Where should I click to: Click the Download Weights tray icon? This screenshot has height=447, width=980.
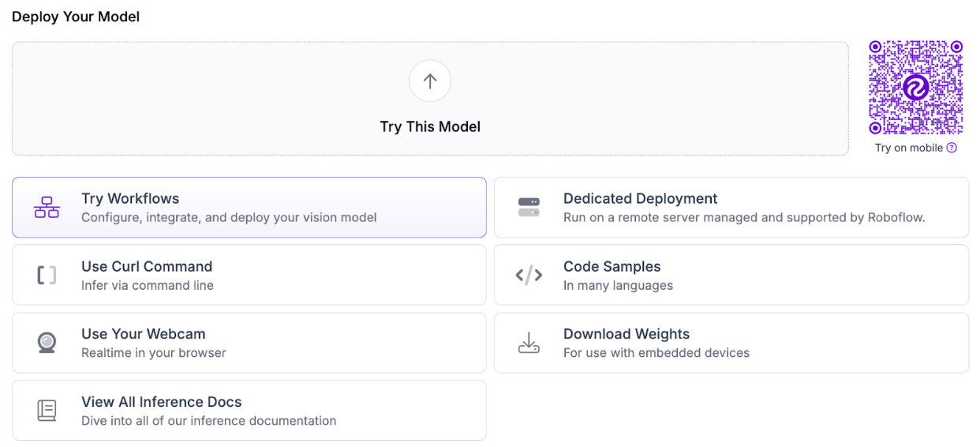pyautogui.click(x=529, y=343)
